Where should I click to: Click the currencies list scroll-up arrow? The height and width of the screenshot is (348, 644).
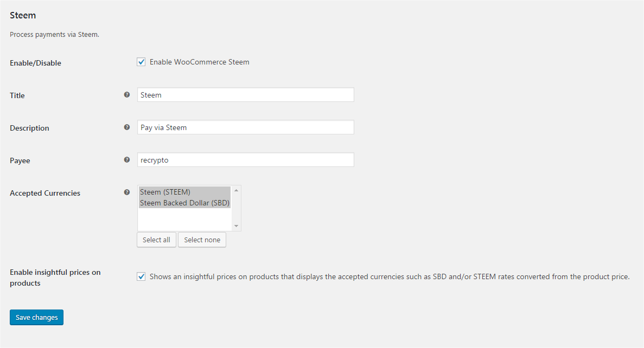(236, 190)
